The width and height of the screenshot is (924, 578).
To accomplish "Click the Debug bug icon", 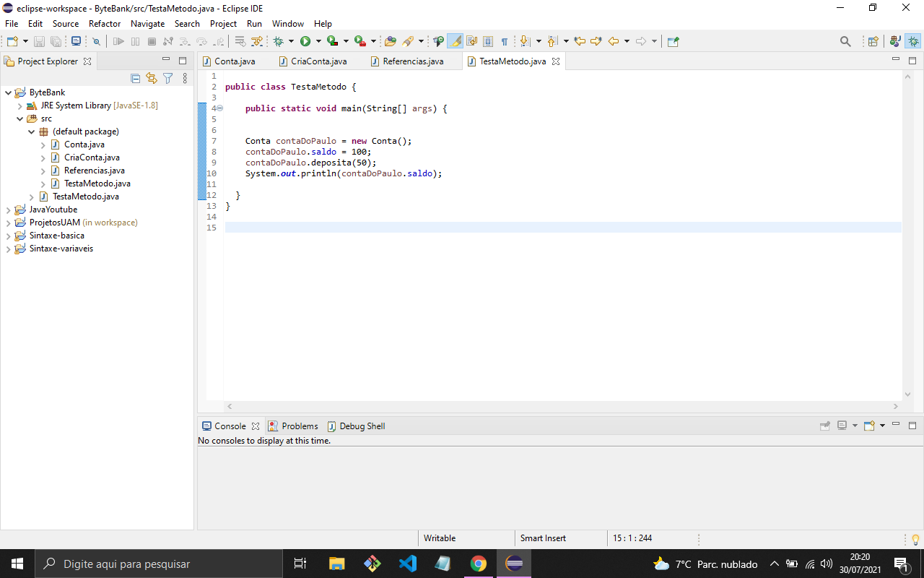I will 279,42.
